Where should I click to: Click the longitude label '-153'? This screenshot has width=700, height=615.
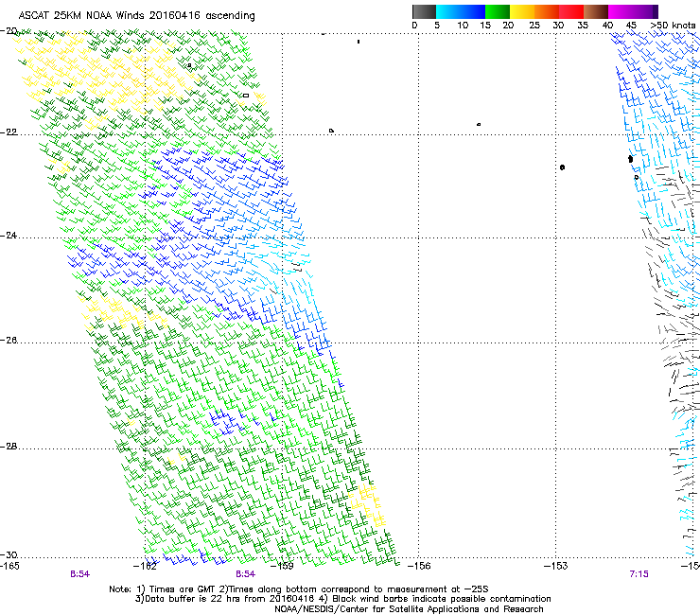(x=556, y=567)
